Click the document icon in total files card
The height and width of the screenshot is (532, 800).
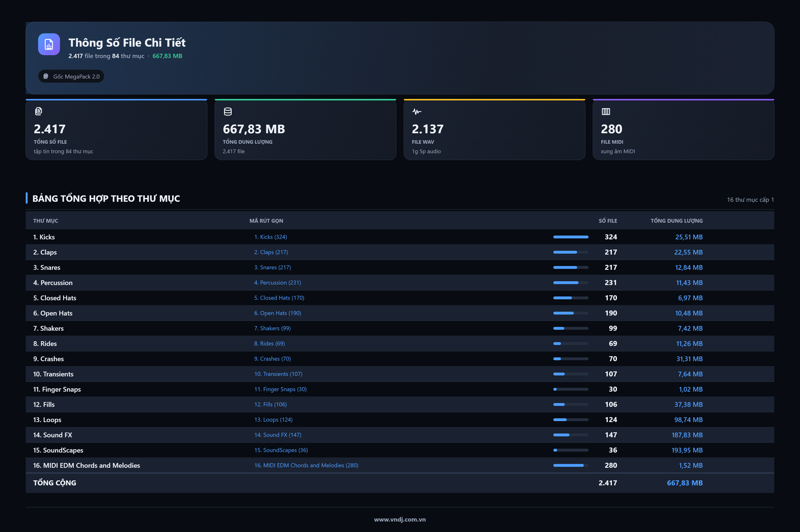pos(38,111)
